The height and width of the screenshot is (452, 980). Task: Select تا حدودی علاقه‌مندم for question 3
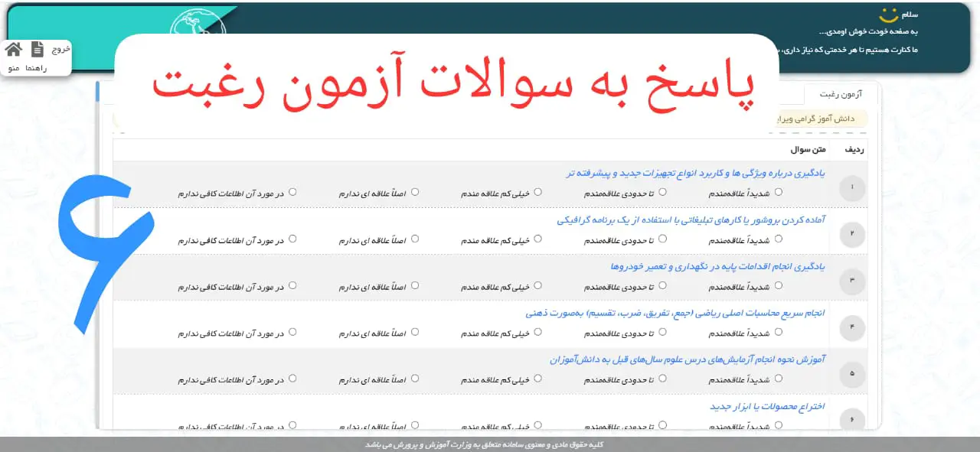click(663, 285)
